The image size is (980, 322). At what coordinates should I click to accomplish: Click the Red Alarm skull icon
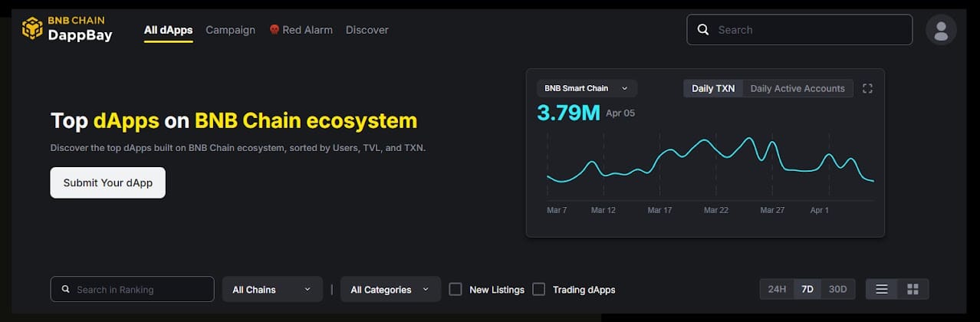click(274, 30)
